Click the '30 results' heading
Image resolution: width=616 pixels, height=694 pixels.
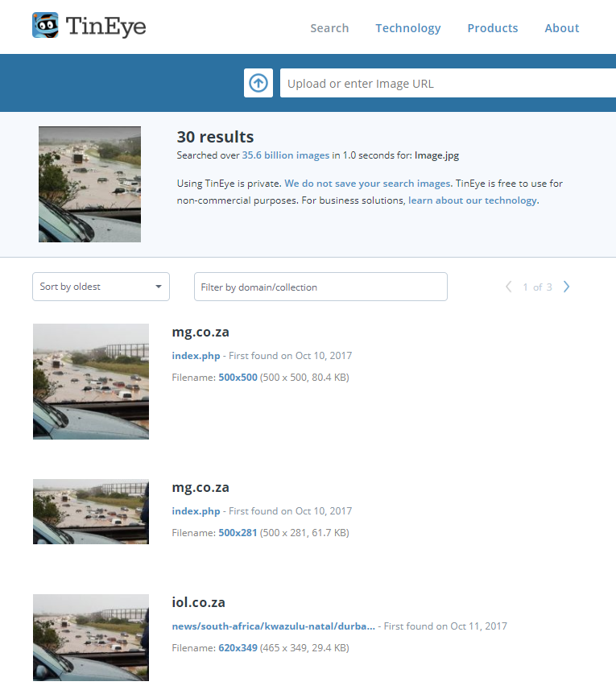click(x=216, y=137)
